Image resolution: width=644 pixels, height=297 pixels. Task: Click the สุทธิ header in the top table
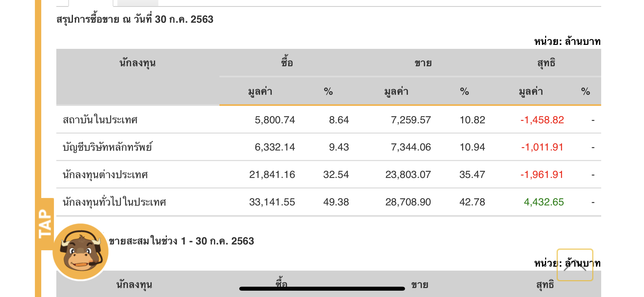[x=546, y=63]
